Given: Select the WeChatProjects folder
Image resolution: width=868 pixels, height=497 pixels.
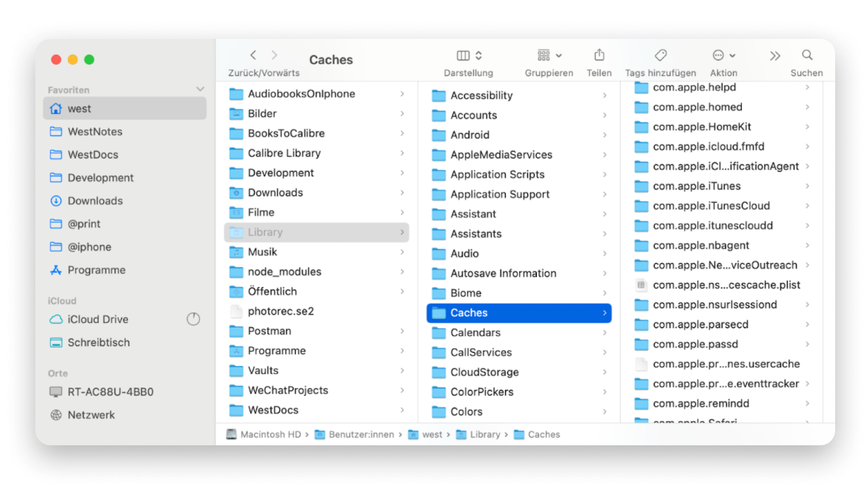Looking at the screenshot, I should (x=317, y=390).
